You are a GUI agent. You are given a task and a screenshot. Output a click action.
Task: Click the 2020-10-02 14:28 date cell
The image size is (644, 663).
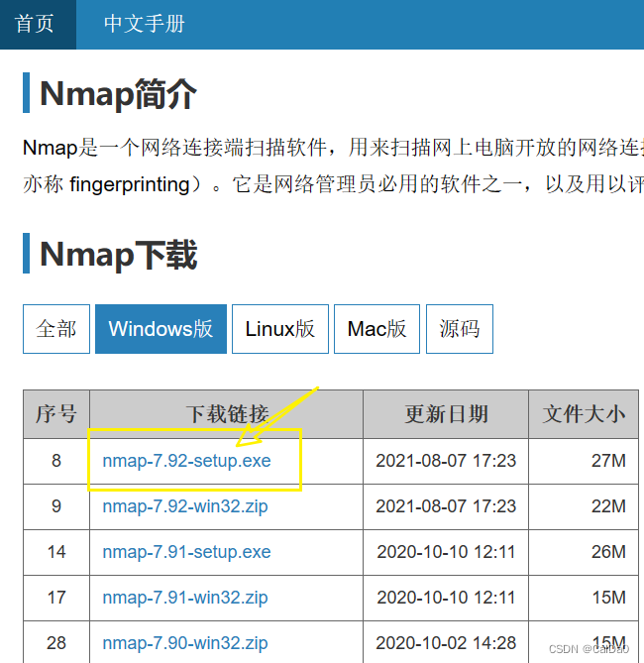[446, 643]
